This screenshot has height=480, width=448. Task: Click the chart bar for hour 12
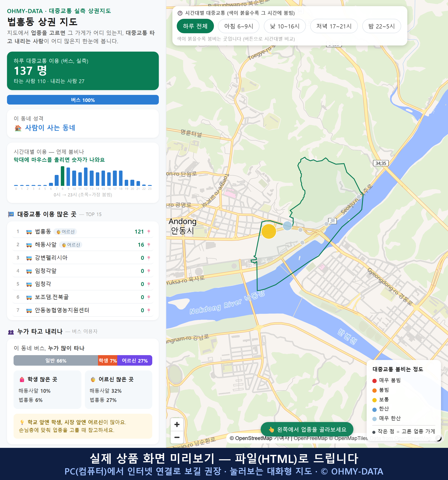point(86,176)
